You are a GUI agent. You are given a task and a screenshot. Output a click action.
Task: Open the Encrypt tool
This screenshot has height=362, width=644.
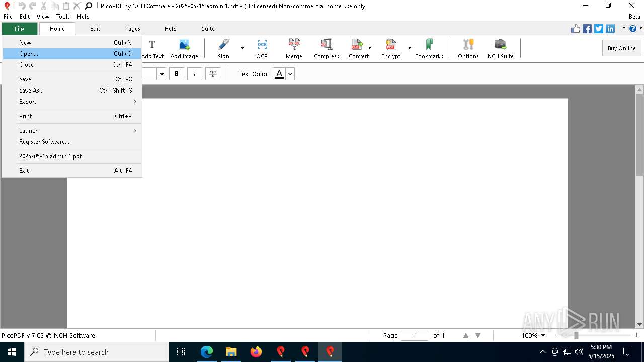tap(391, 49)
